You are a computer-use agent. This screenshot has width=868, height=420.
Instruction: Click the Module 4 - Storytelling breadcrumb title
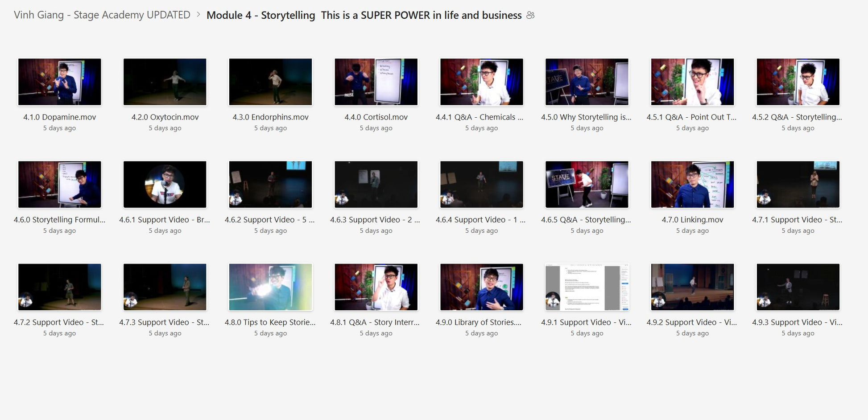click(364, 15)
